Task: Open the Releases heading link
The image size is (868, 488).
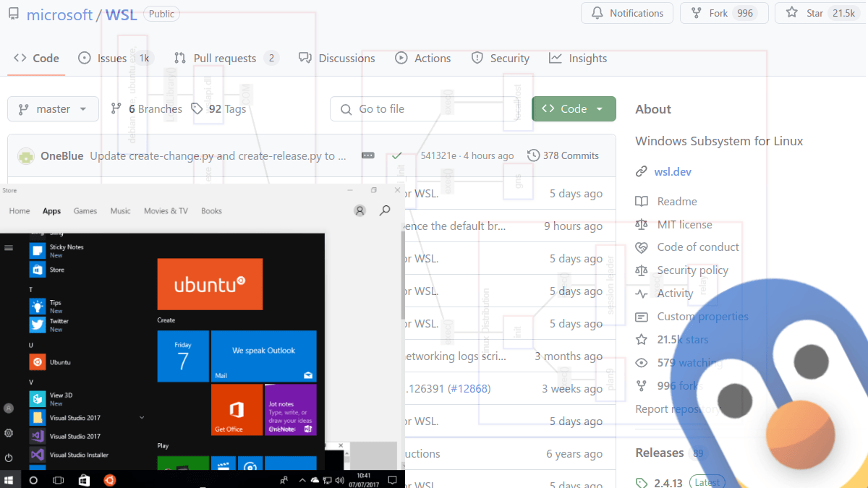Action: coord(659,453)
